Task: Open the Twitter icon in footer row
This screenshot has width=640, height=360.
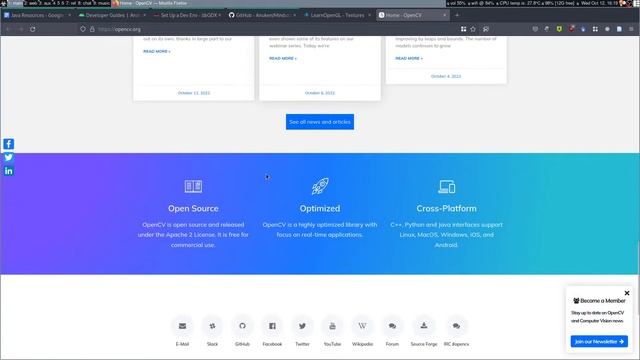Action: (x=302, y=326)
